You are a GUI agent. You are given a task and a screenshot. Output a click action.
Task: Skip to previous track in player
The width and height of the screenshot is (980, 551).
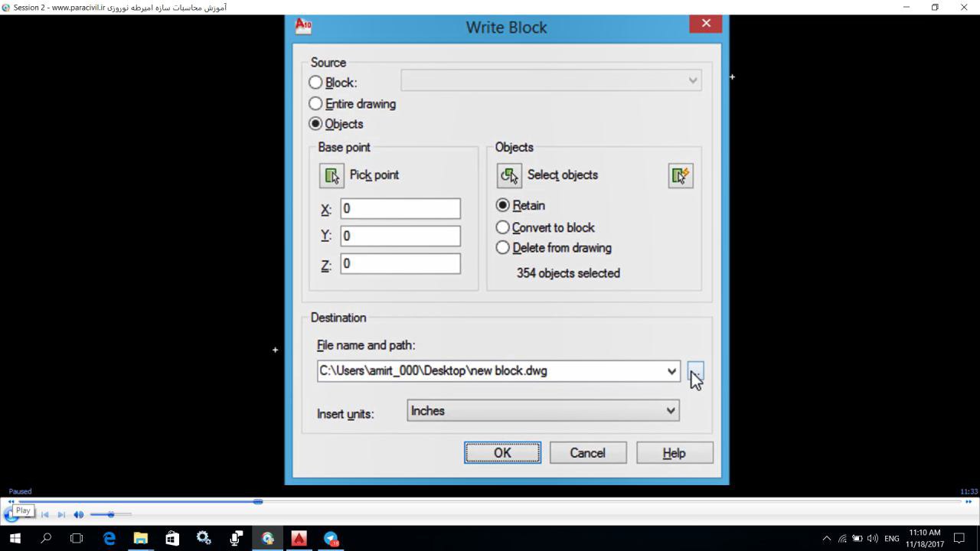pos(45,514)
